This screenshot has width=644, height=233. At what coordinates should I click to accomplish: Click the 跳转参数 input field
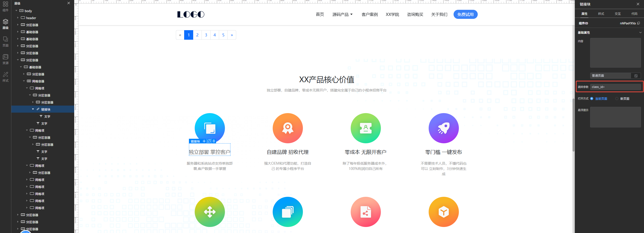[615, 87]
